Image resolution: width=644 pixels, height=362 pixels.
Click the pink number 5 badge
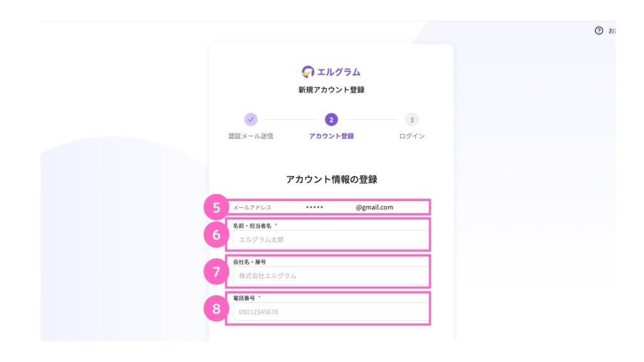pyautogui.click(x=216, y=207)
